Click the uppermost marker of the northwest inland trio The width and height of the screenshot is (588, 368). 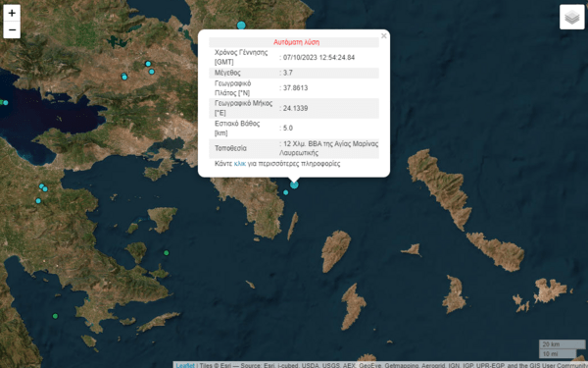[x=148, y=64]
